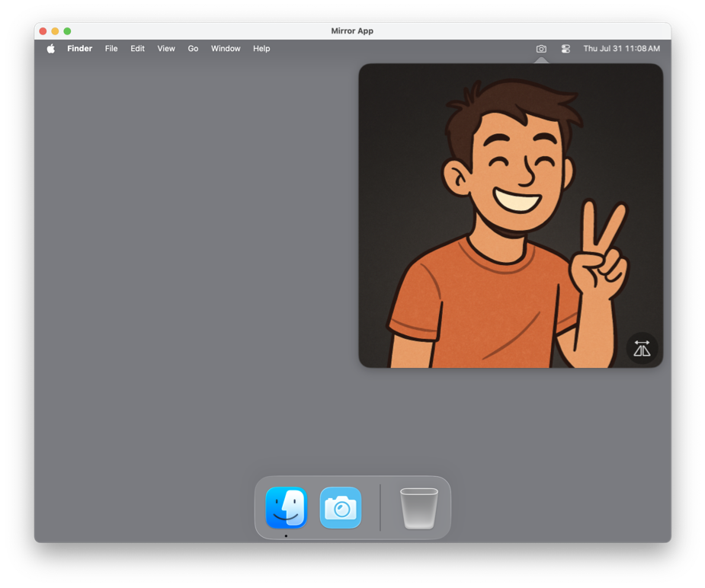Open Control Center from the menu bar

pyautogui.click(x=566, y=49)
